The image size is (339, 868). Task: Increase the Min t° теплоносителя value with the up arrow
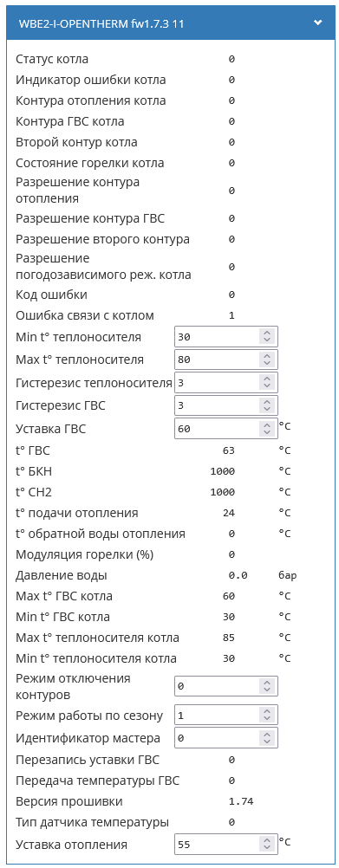(x=267, y=333)
